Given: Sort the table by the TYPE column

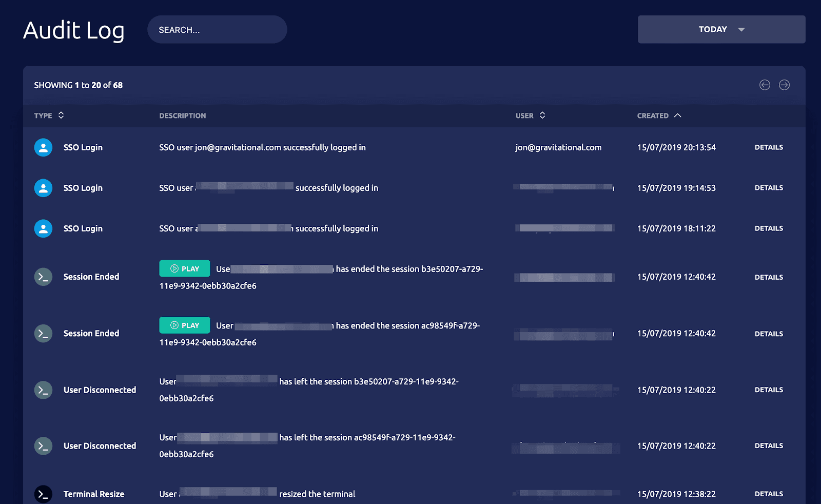Looking at the screenshot, I should pos(49,115).
